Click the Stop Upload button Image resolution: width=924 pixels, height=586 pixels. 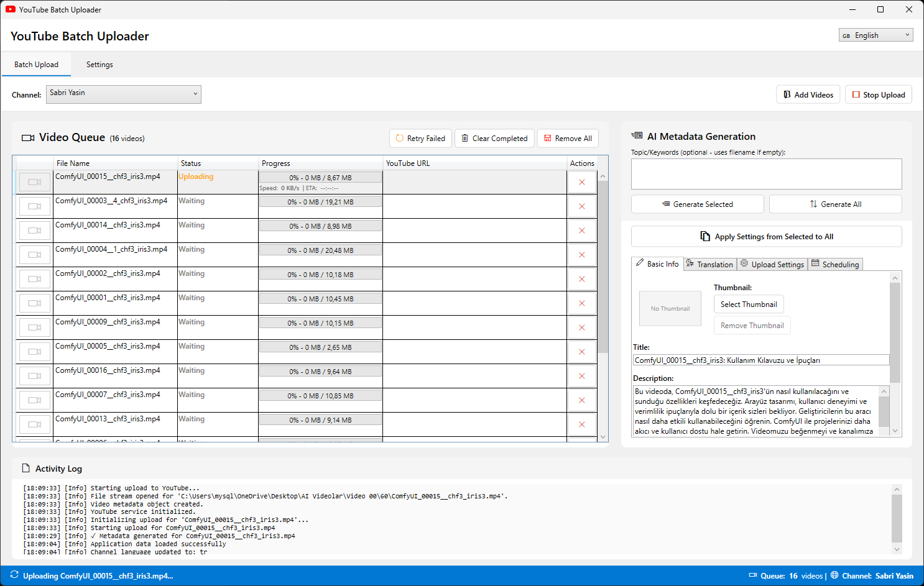coord(878,94)
